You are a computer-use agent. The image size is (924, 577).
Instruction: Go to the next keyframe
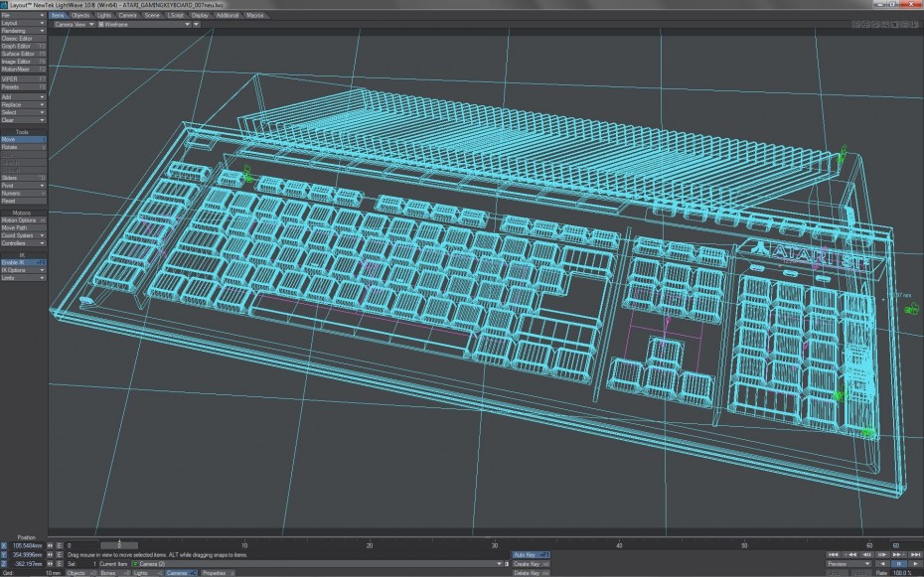[x=898, y=554]
